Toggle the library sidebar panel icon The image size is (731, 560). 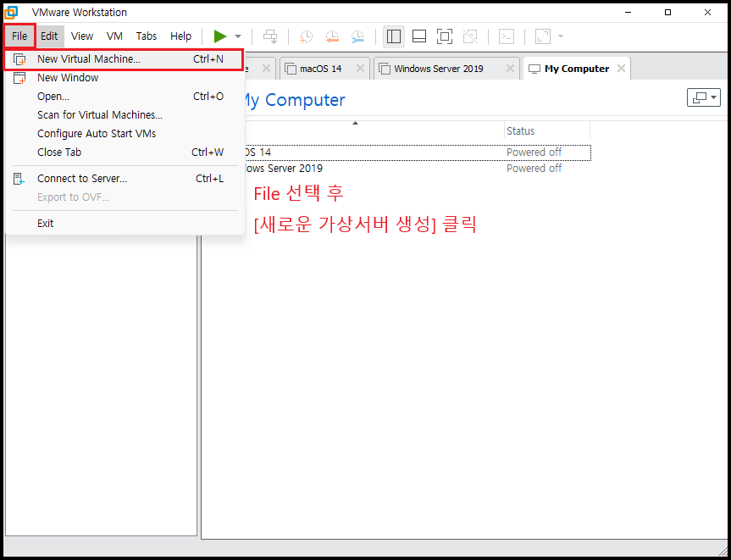[394, 36]
